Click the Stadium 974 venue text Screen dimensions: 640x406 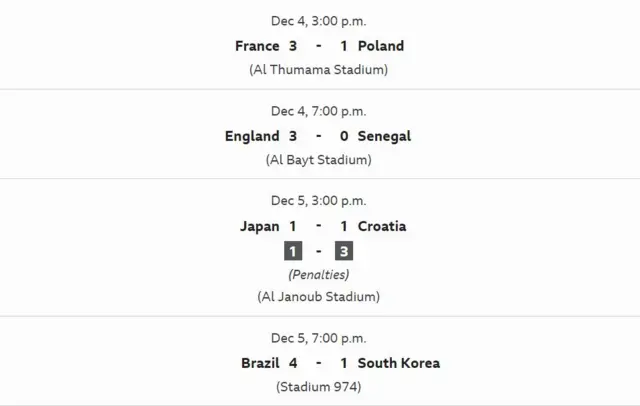click(x=318, y=386)
